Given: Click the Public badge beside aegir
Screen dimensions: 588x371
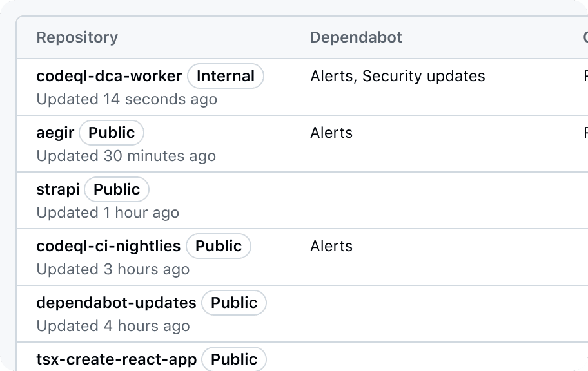Looking at the screenshot, I should (112, 133).
